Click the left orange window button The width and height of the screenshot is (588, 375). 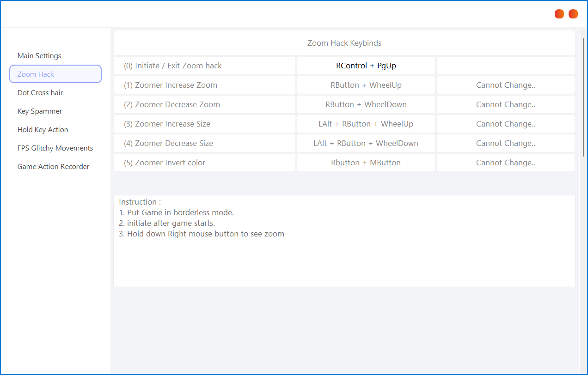(x=559, y=14)
